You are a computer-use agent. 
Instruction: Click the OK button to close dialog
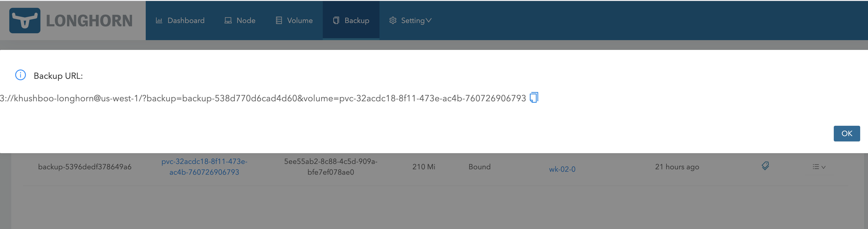click(x=846, y=133)
